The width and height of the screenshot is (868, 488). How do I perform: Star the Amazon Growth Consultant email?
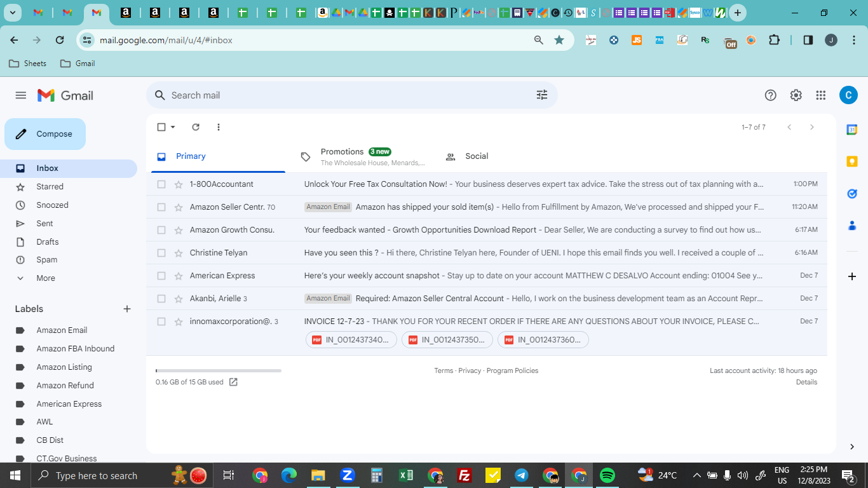tap(179, 230)
